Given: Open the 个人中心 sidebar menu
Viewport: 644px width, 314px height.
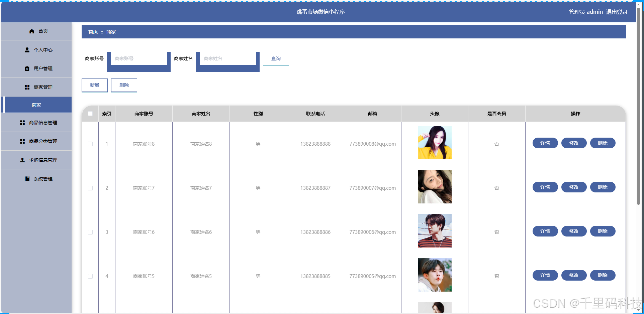Looking at the screenshot, I should pyautogui.click(x=36, y=50).
